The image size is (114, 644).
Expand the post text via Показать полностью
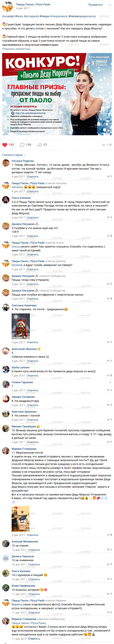(17, 49)
